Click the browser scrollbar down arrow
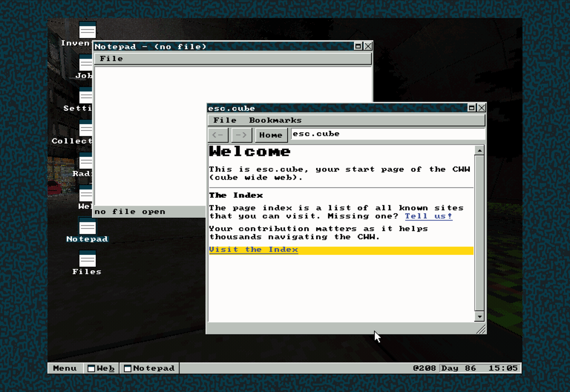This screenshot has height=392, width=570. pos(480,317)
